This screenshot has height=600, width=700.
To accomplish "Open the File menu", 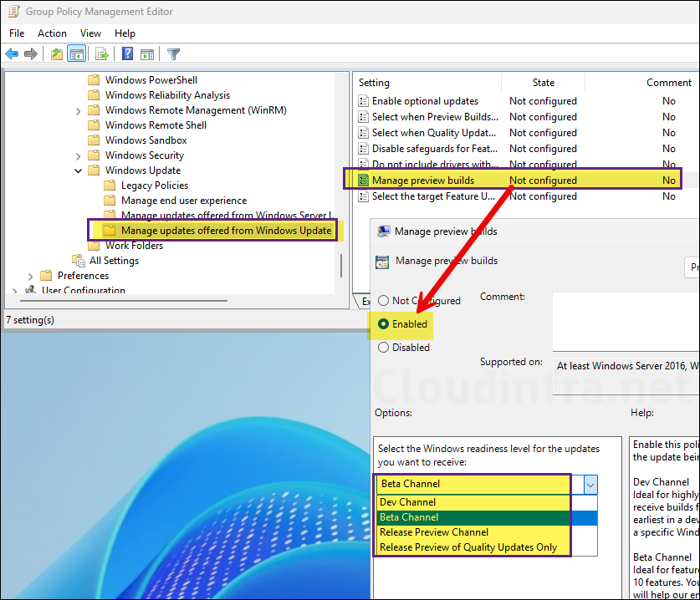I will point(17,33).
